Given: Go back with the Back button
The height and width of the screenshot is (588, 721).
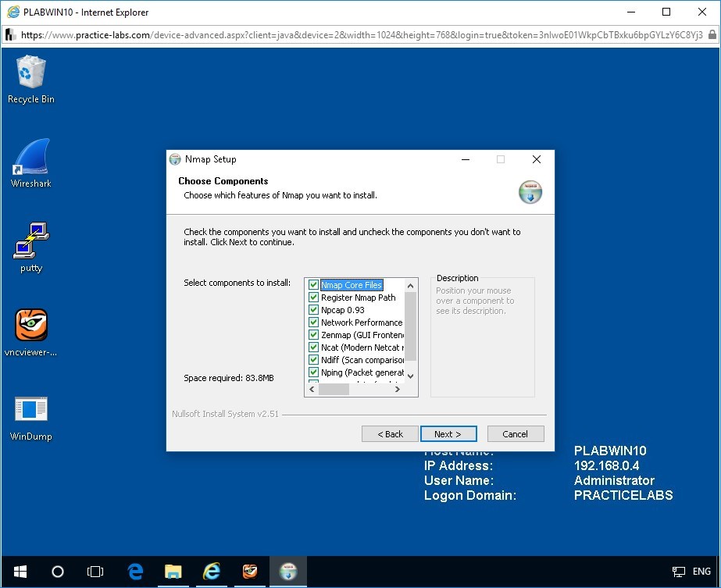Looking at the screenshot, I should tap(390, 434).
